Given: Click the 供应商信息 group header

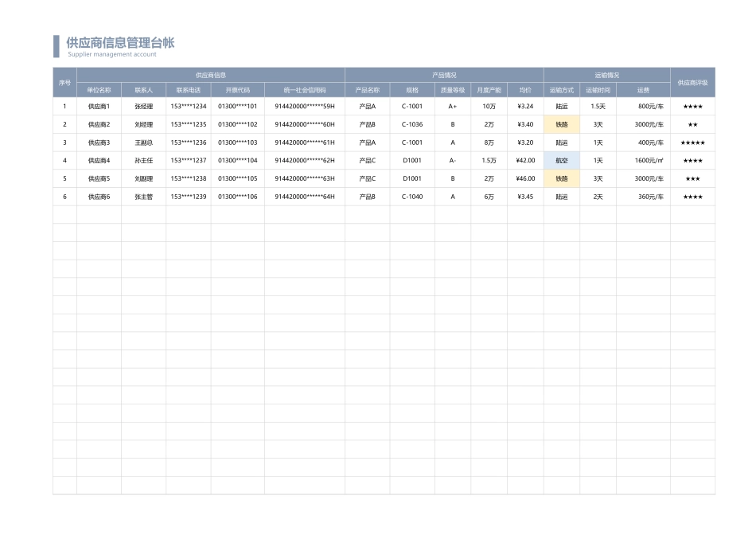Looking at the screenshot, I should (x=211, y=72).
